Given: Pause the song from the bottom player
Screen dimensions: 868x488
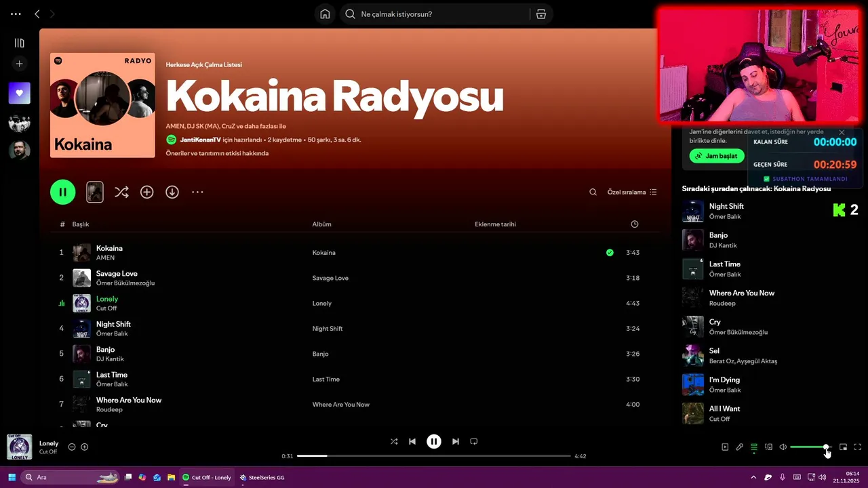Looking at the screenshot, I should (434, 441).
